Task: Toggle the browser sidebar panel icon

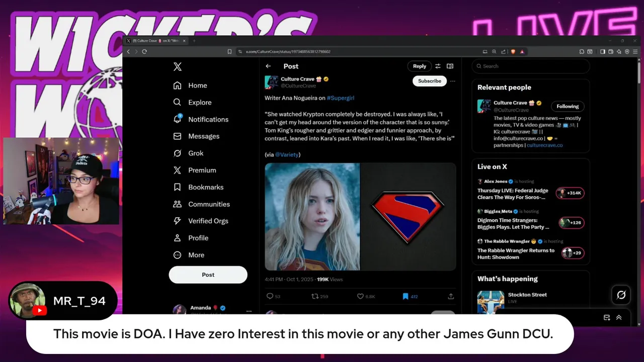Action: 602,51
